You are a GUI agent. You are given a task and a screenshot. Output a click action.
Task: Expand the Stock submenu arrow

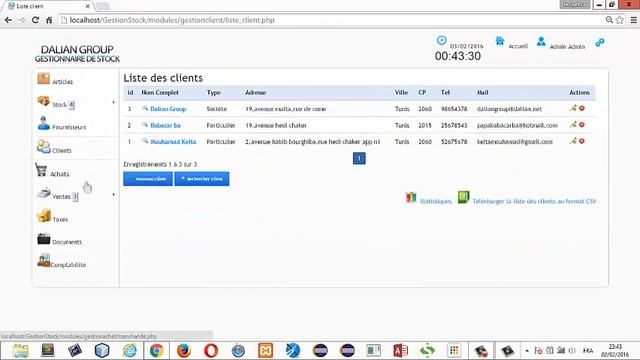point(113,102)
